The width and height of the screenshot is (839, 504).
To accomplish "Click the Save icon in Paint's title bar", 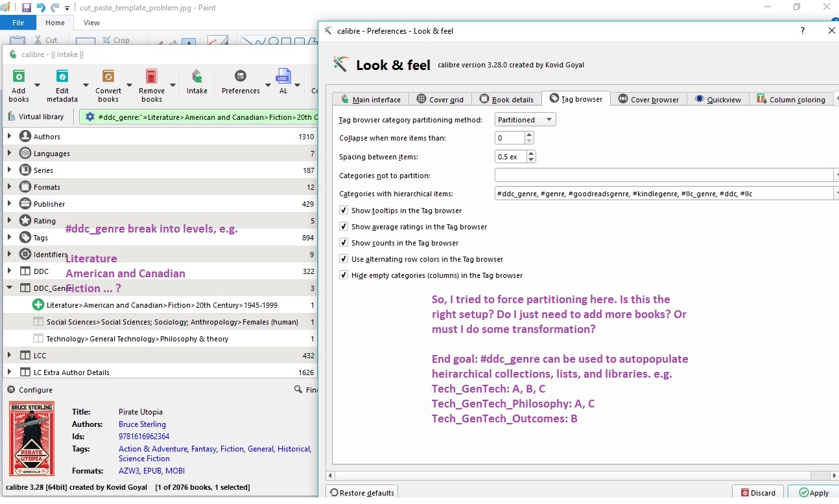I will (x=27, y=8).
